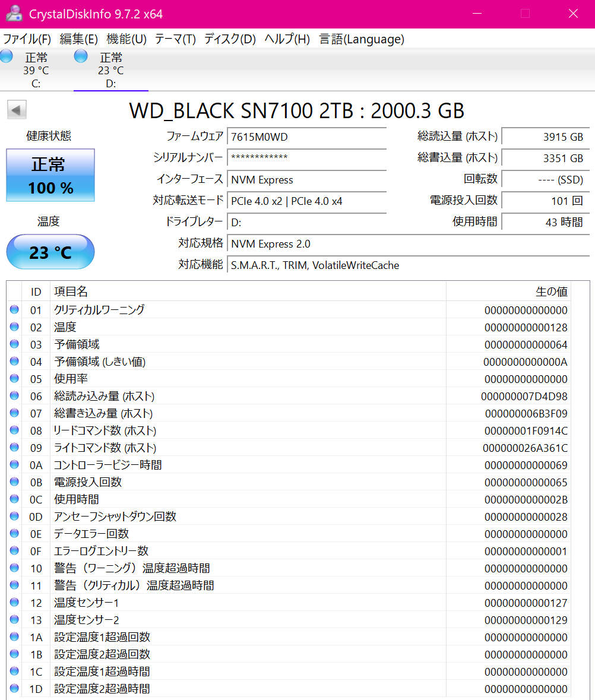595x700 pixels.
Task: Click total host writes value 3351 GB
Action: (546, 158)
